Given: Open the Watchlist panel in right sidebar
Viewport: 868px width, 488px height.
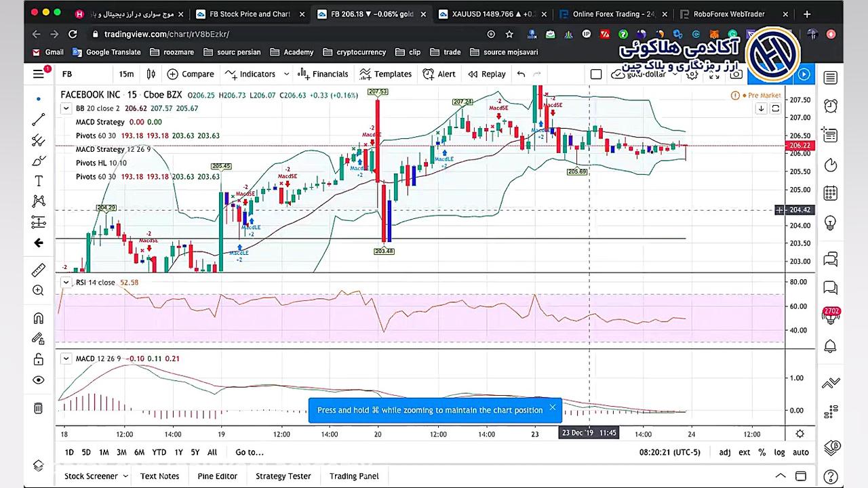Looking at the screenshot, I should pos(831,77).
